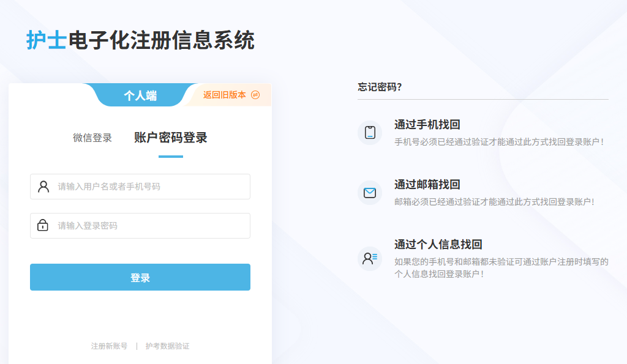
Task: Select the 个人端 tab
Action: click(x=140, y=95)
